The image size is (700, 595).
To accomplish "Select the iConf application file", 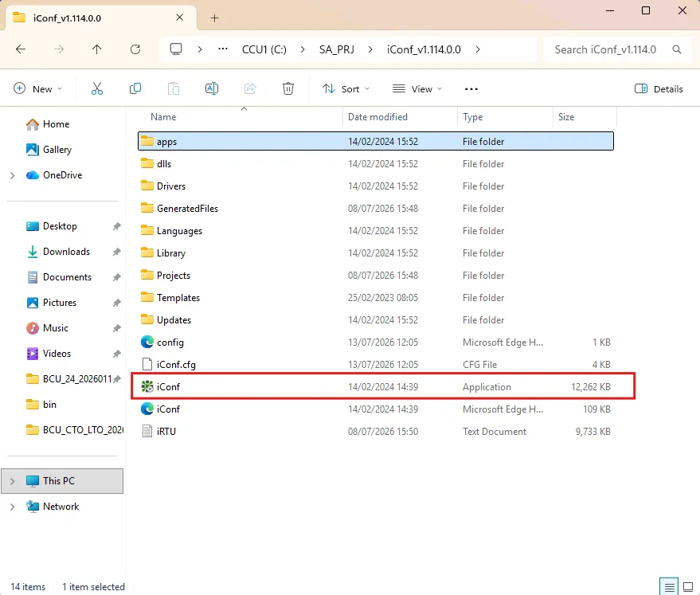I will pyautogui.click(x=376, y=386).
